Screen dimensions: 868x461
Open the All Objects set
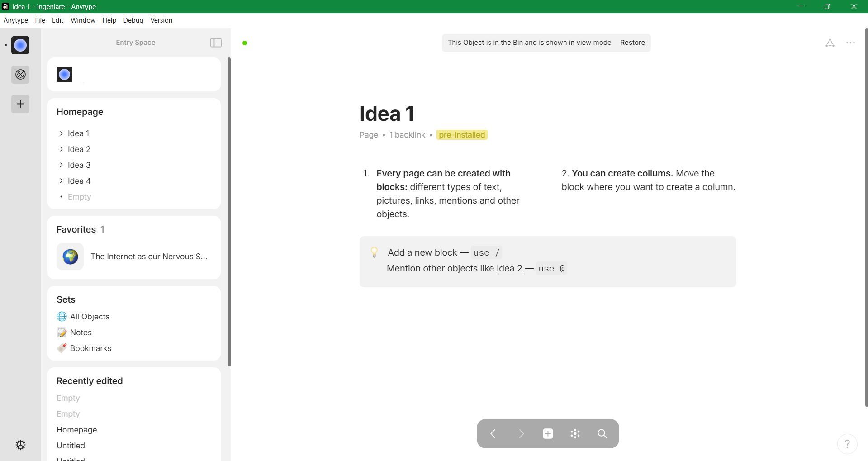pyautogui.click(x=90, y=317)
